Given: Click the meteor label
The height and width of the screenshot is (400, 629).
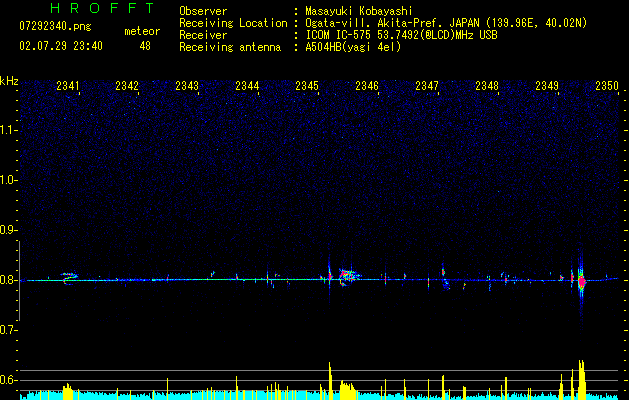Looking at the screenshot, I should tap(142, 31).
